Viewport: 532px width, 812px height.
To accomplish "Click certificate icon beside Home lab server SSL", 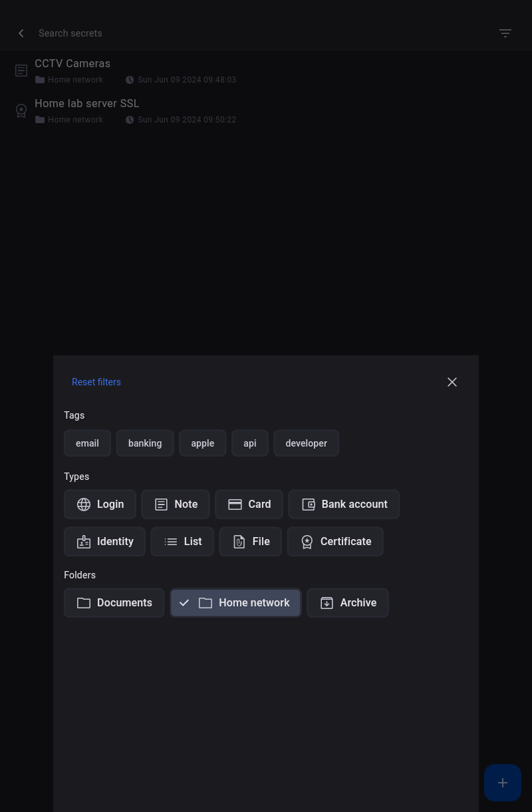I will (21, 110).
